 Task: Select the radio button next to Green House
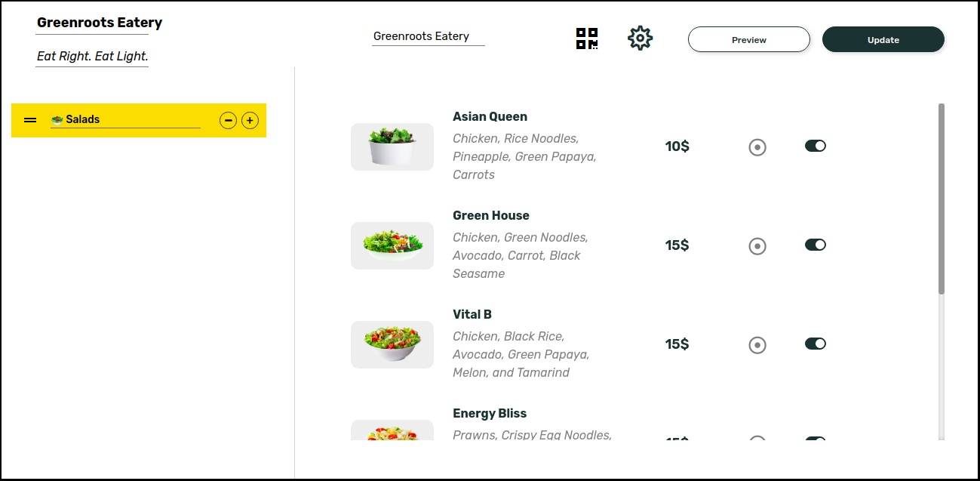[x=757, y=246]
